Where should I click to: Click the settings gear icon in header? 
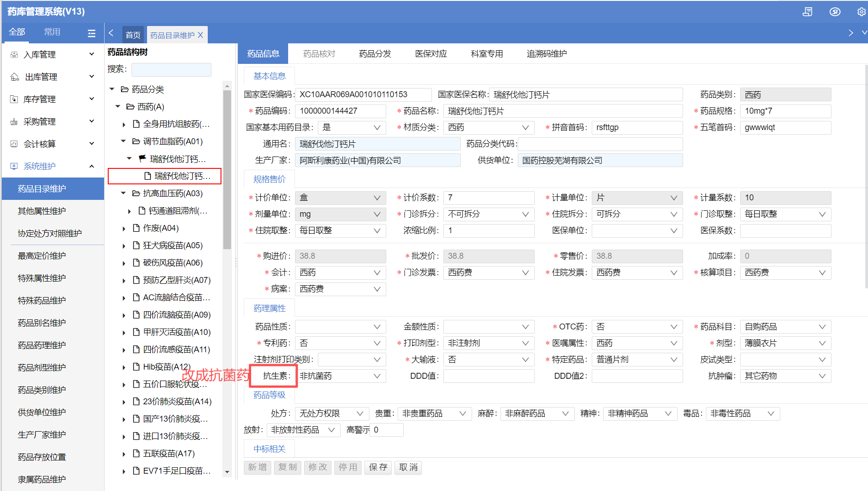point(861,12)
